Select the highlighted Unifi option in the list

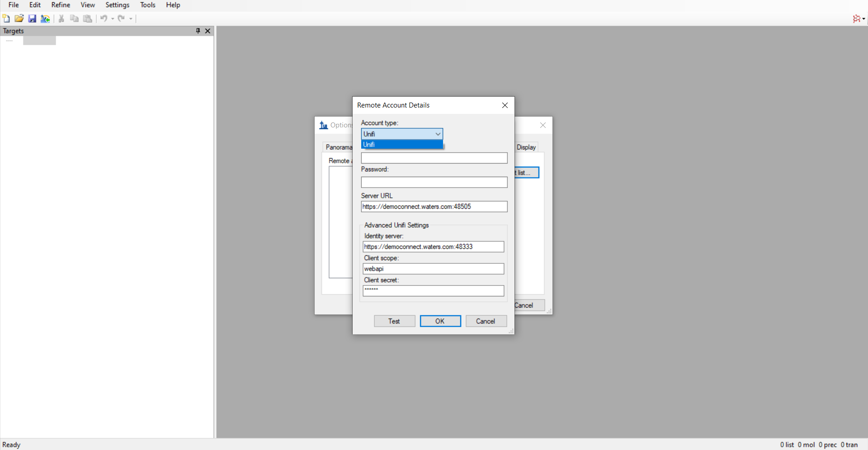click(401, 145)
